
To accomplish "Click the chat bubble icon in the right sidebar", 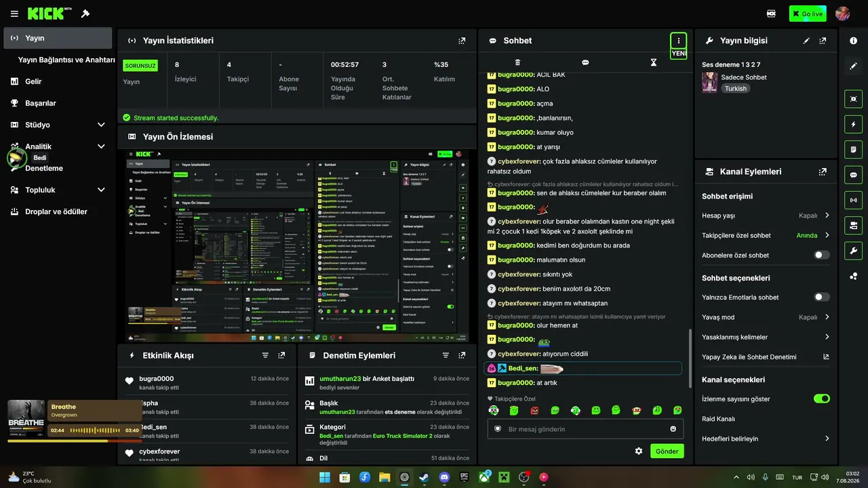I will pyautogui.click(x=853, y=175).
